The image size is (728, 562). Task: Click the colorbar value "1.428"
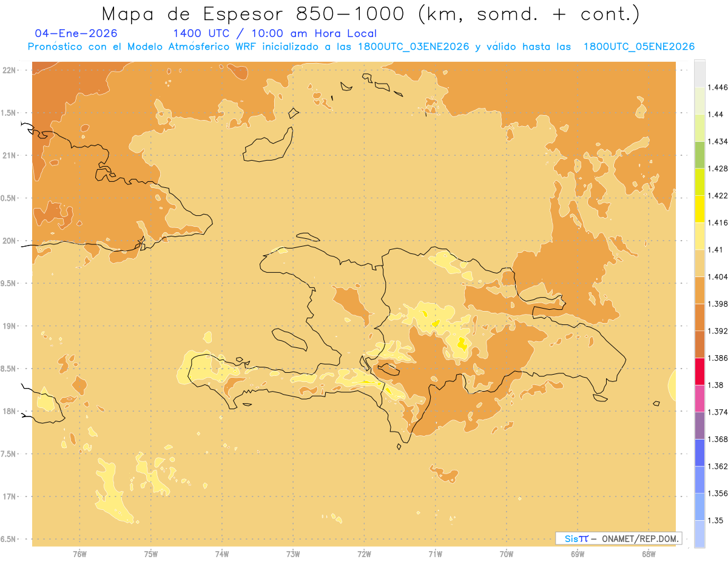(x=717, y=169)
